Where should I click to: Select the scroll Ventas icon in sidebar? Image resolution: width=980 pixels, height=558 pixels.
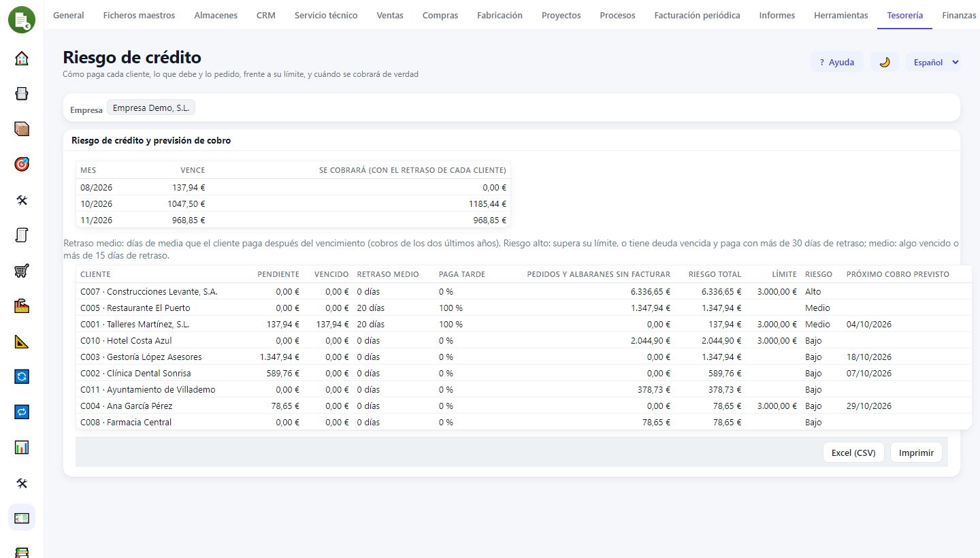point(22,235)
